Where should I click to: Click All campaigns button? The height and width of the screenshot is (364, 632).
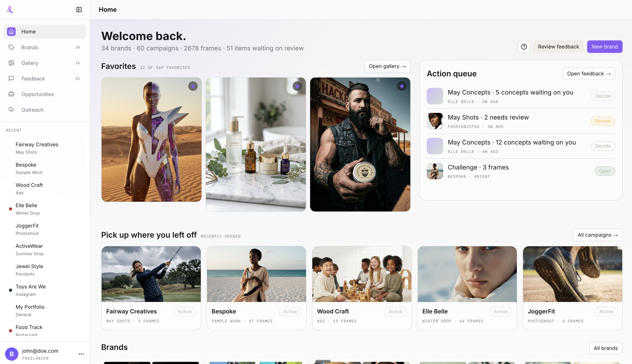click(597, 235)
